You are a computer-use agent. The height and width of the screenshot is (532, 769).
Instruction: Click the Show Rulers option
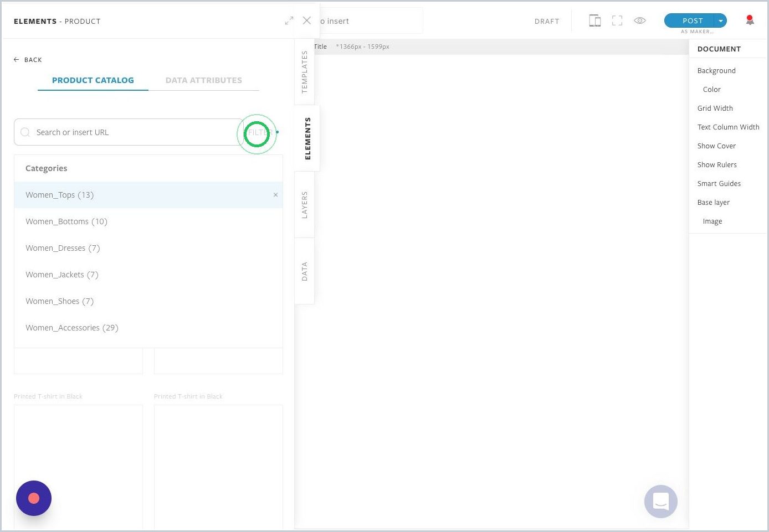[x=717, y=165]
